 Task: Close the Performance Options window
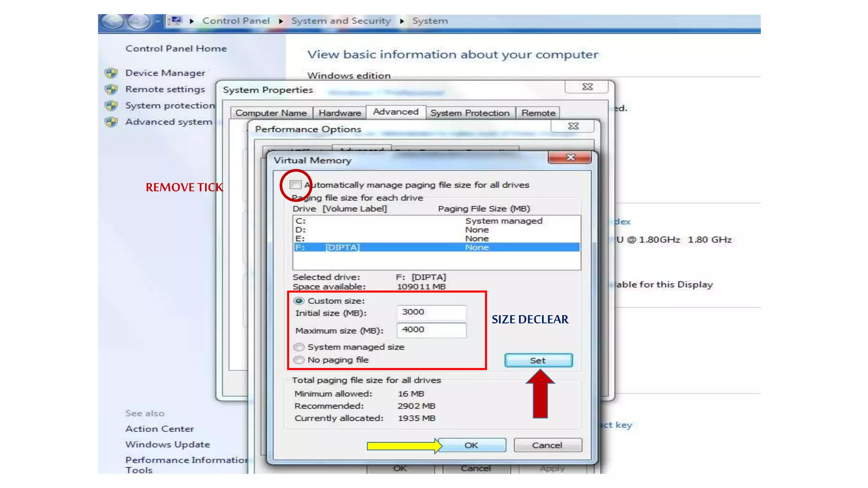(x=573, y=126)
